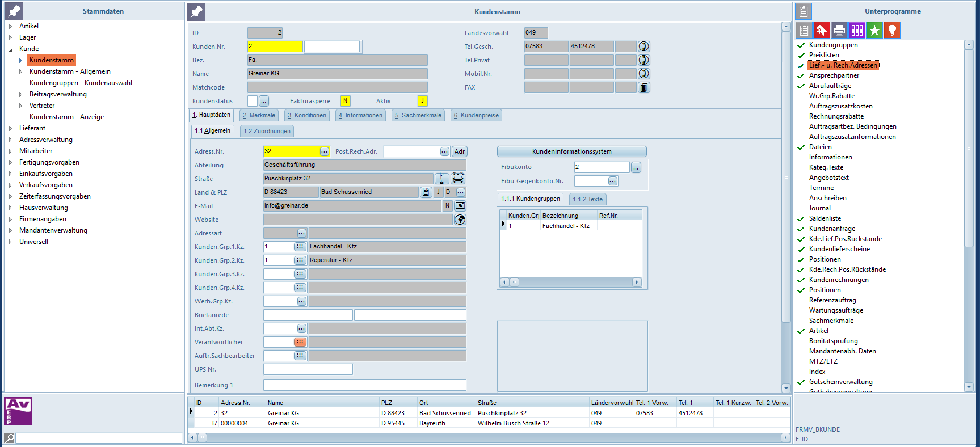
Task: Toggle the N flag beside E-Mail
Action: tap(448, 206)
